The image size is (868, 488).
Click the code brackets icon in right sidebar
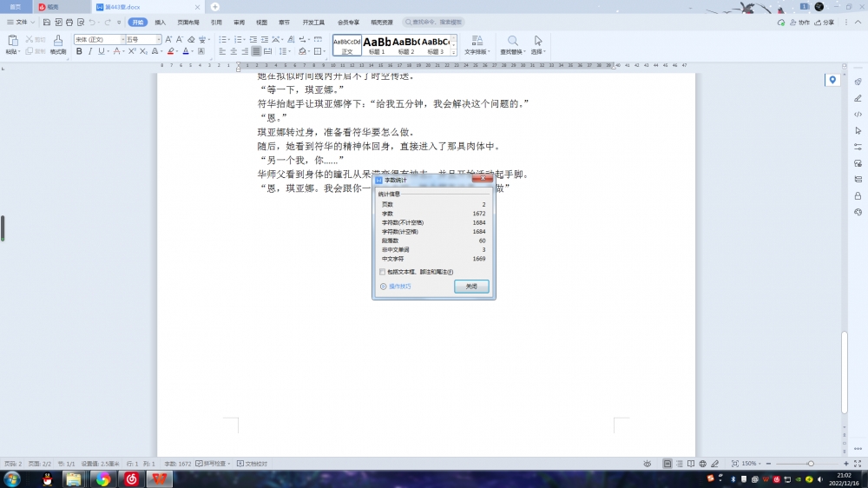point(858,115)
